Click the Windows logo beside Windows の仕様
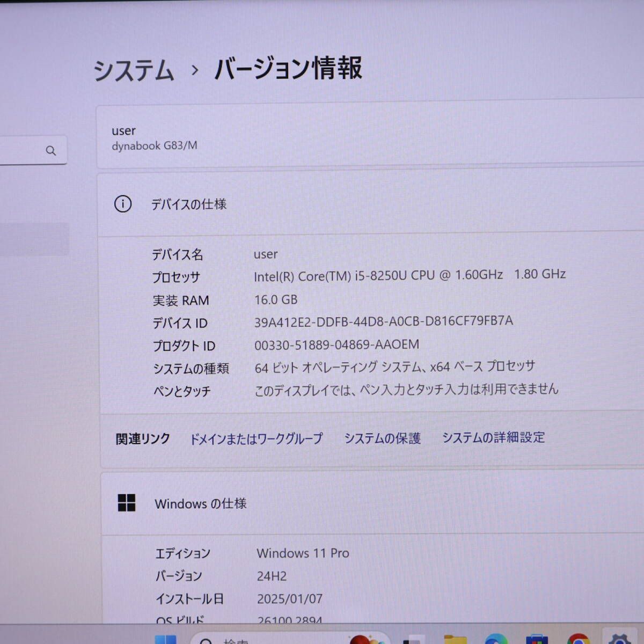 point(127,503)
